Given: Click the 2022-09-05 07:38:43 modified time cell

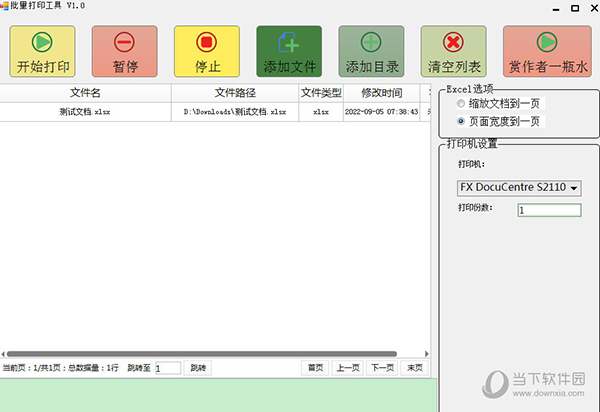Looking at the screenshot, I should tap(382, 112).
